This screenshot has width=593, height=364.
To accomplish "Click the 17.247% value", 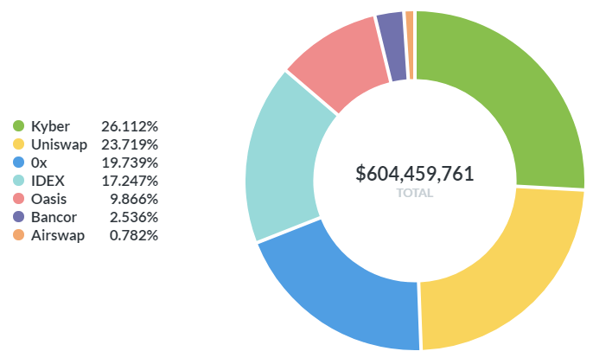I will coord(130,181).
